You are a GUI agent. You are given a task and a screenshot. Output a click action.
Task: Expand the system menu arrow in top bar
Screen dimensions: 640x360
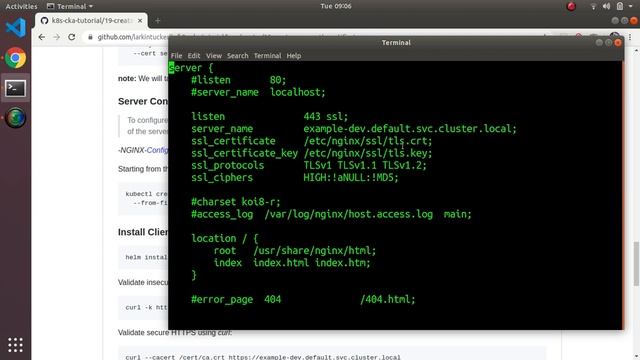coord(631,6)
